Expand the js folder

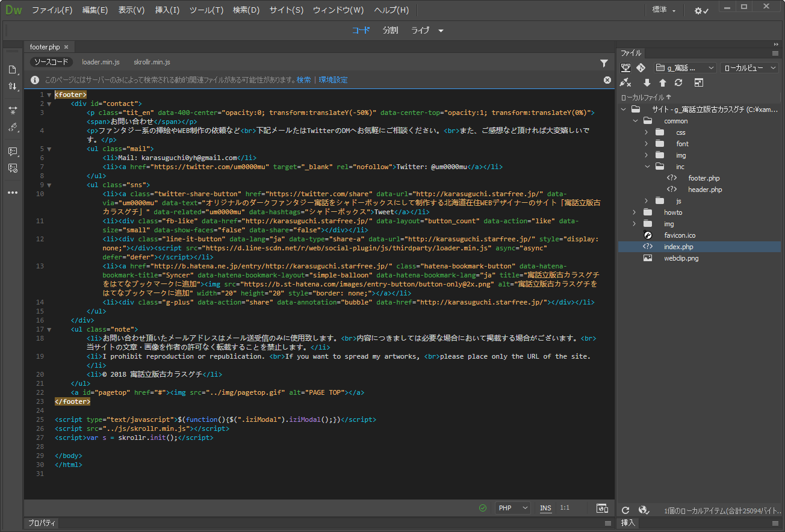pos(647,201)
